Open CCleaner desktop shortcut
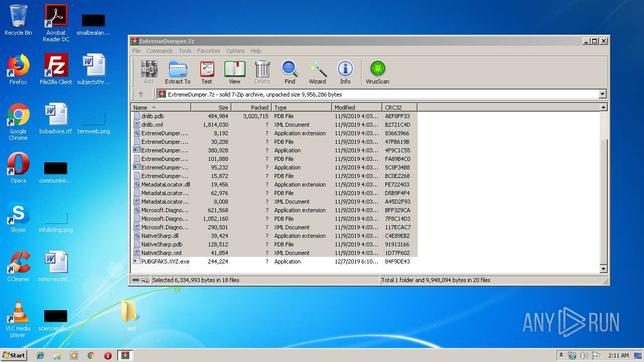 (x=18, y=266)
